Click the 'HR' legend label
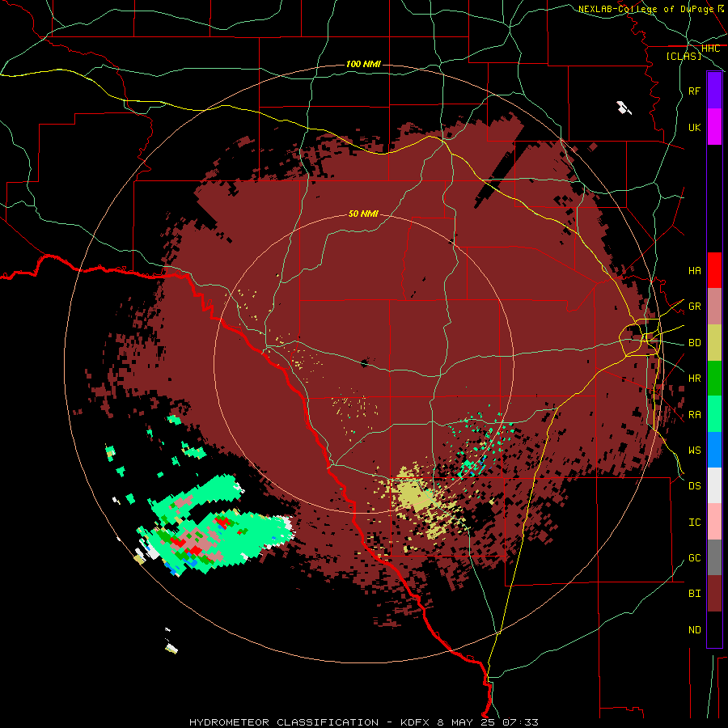The image size is (728, 728). pyautogui.click(x=695, y=379)
